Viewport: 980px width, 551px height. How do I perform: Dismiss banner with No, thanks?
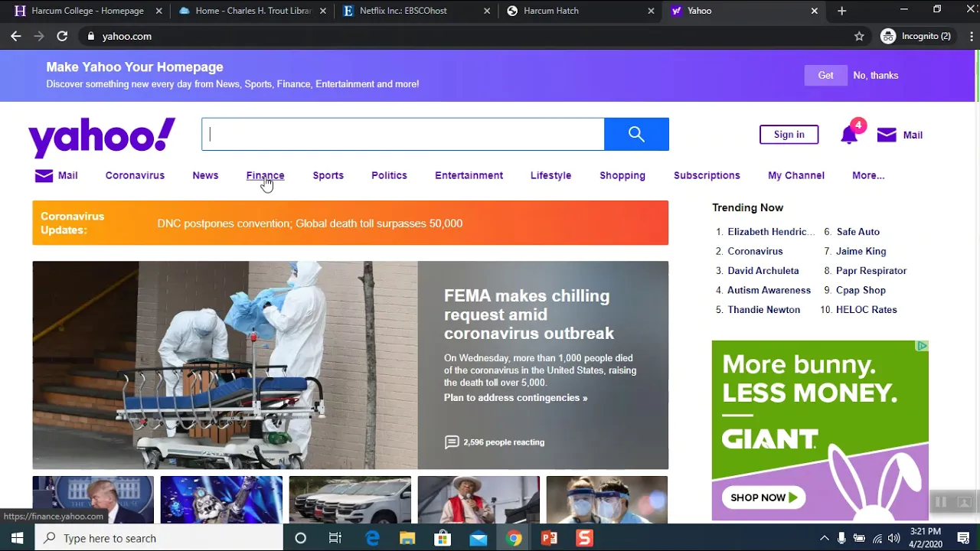point(876,75)
